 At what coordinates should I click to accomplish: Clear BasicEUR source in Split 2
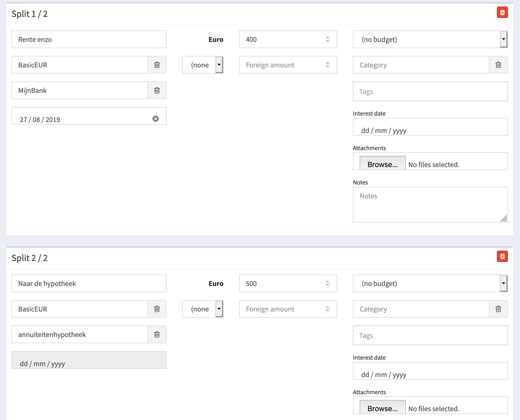pyautogui.click(x=157, y=309)
